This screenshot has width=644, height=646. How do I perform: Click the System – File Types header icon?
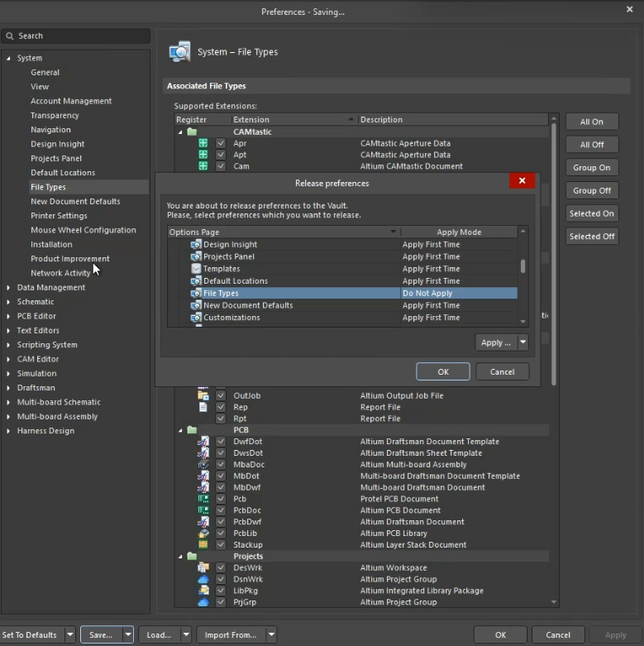point(180,51)
